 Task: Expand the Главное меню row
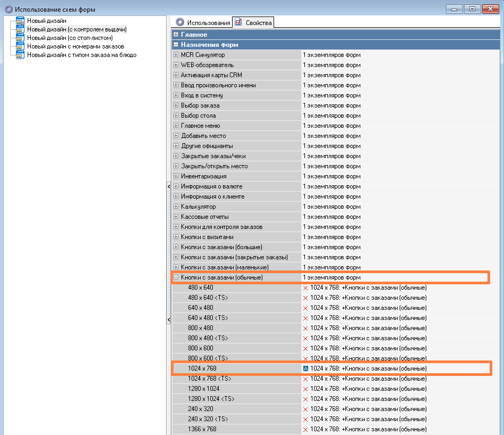coord(176,126)
